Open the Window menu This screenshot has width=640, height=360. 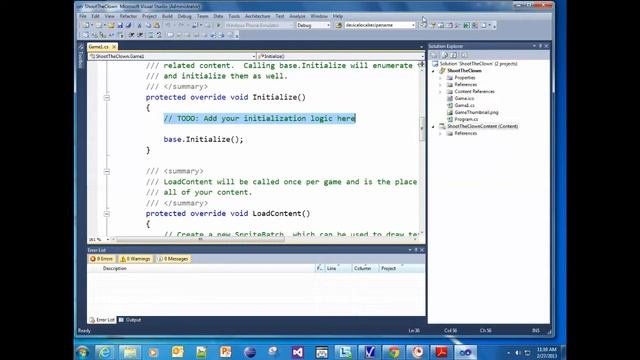(x=319, y=16)
